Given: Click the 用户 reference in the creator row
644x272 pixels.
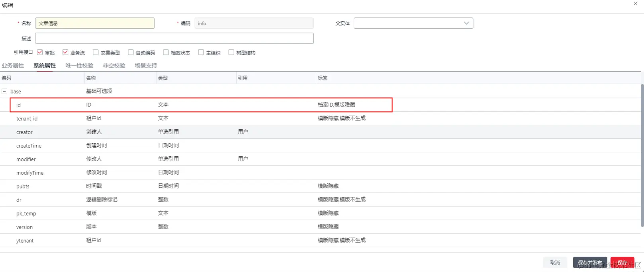Looking at the screenshot, I should click(x=243, y=132).
